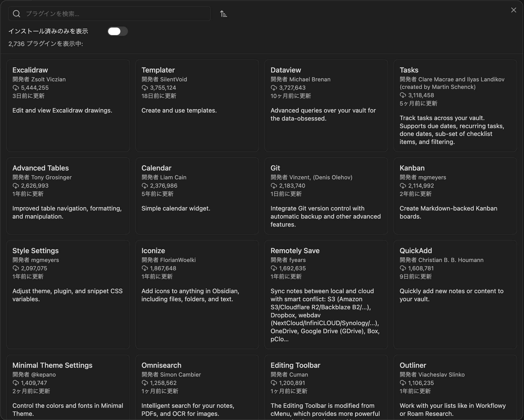Toggle installed-only plugin filter off
The height and width of the screenshot is (420, 524).
[117, 31]
